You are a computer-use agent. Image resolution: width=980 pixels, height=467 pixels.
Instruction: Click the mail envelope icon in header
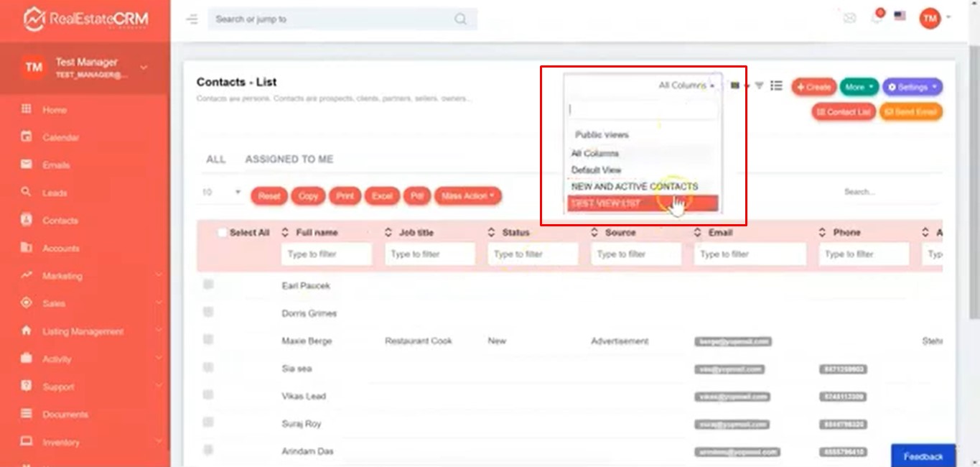pos(850,19)
